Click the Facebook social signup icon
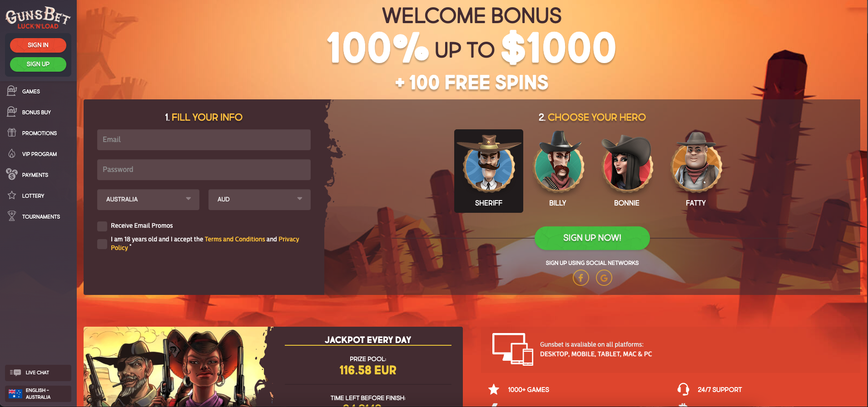Viewport: 868px width, 407px height. coord(580,278)
